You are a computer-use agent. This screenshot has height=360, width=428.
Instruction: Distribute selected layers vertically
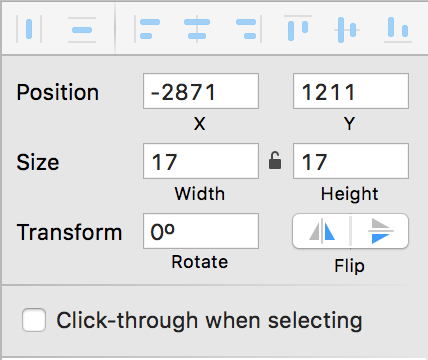click(x=82, y=30)
